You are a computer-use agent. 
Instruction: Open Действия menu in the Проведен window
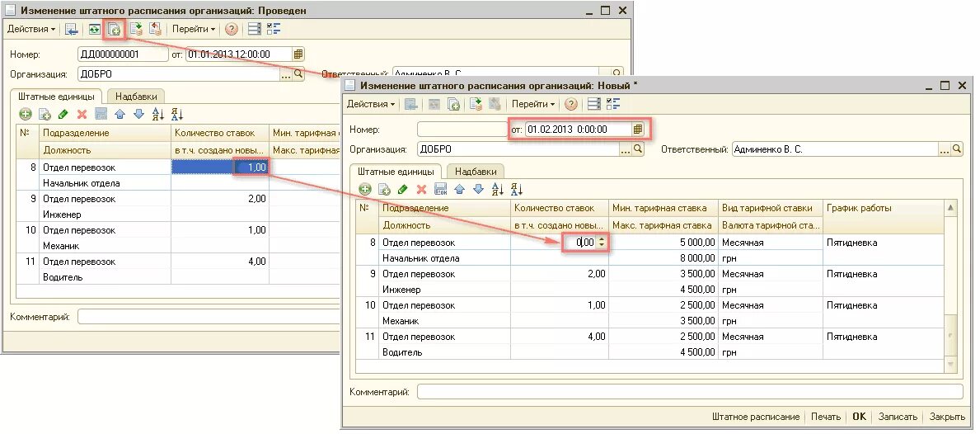click(x=31, y=30)
